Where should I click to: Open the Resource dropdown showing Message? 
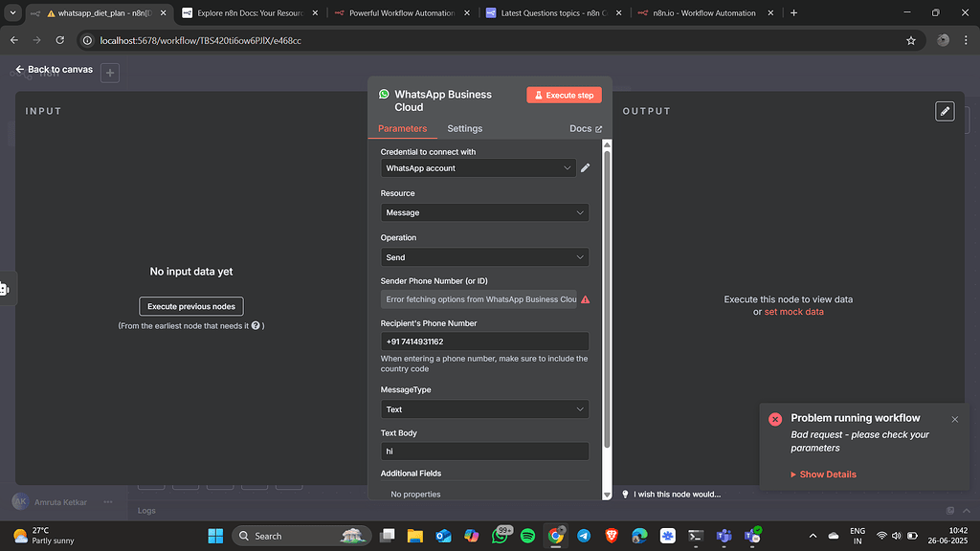[x=484, y=212]
